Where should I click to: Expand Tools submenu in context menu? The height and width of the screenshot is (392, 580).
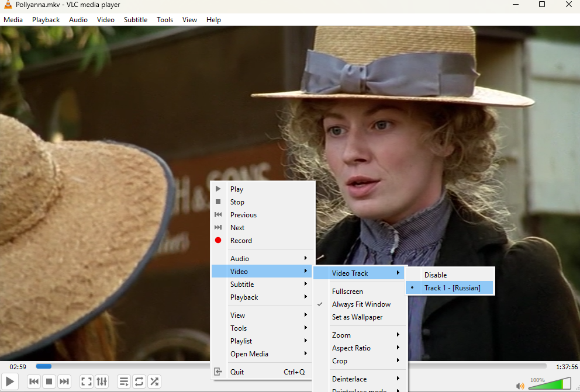[263, 328]
